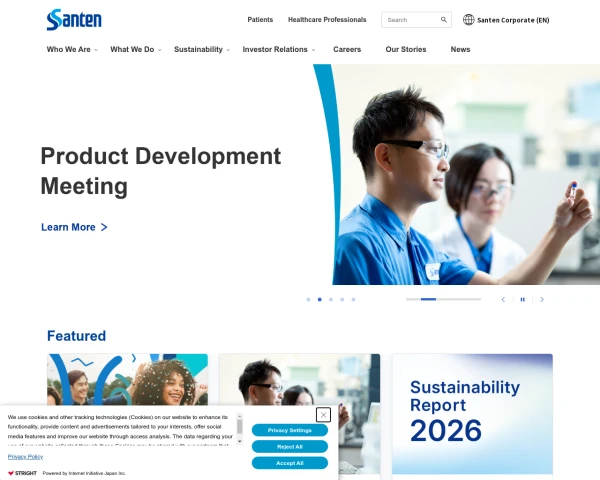Click the Santen logo

(74, 20)
